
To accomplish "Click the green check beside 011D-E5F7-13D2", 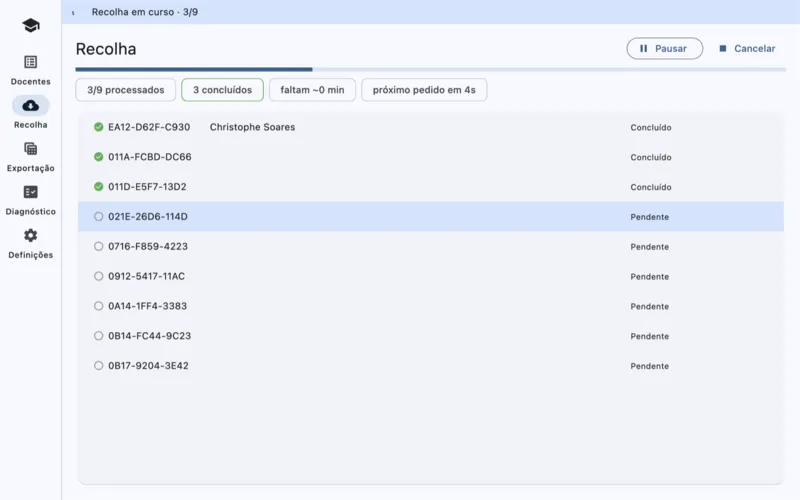I will (98, 187).
